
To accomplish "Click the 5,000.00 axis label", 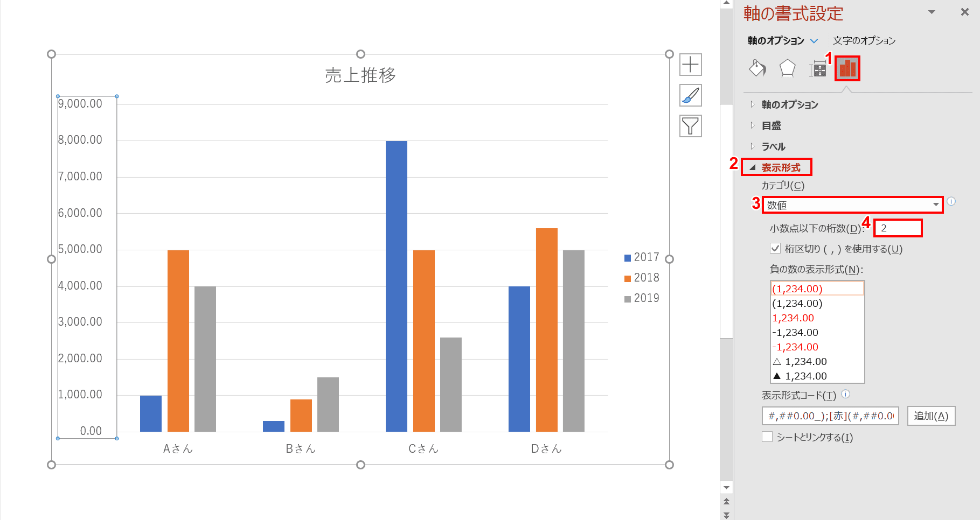I will [80, 249].
